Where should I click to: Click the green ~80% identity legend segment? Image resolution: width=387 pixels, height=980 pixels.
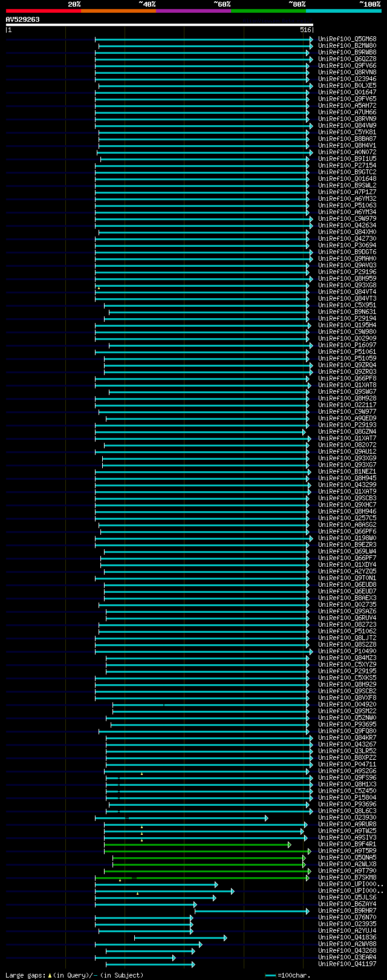pos(268,11)
